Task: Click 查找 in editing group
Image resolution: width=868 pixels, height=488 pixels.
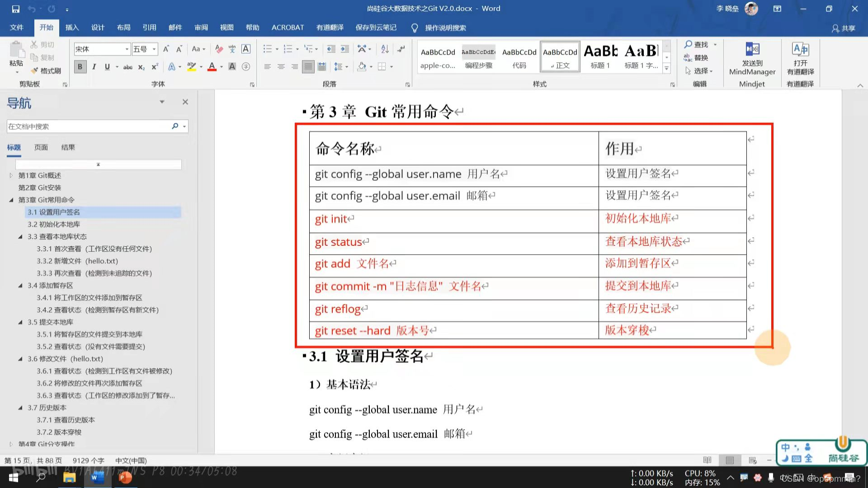Action: click(696, 44)
